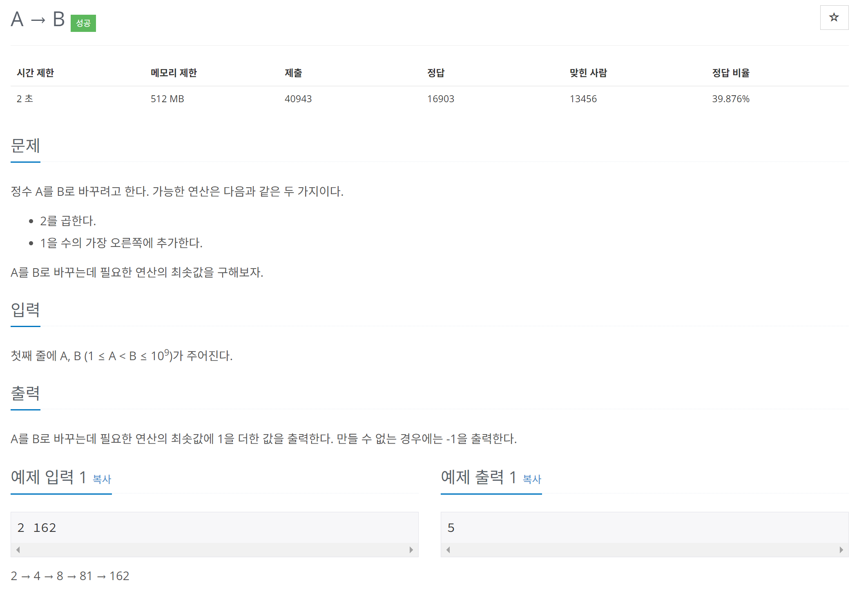Click the 입력 section heading
The image size is (868, 594).
25,310
